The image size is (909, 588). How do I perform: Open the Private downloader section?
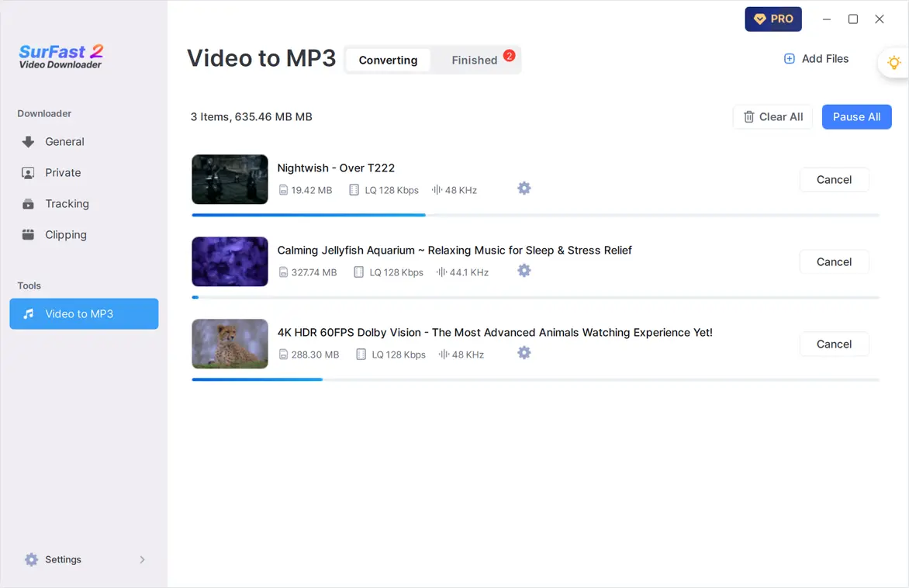click(x=84, y=173)
